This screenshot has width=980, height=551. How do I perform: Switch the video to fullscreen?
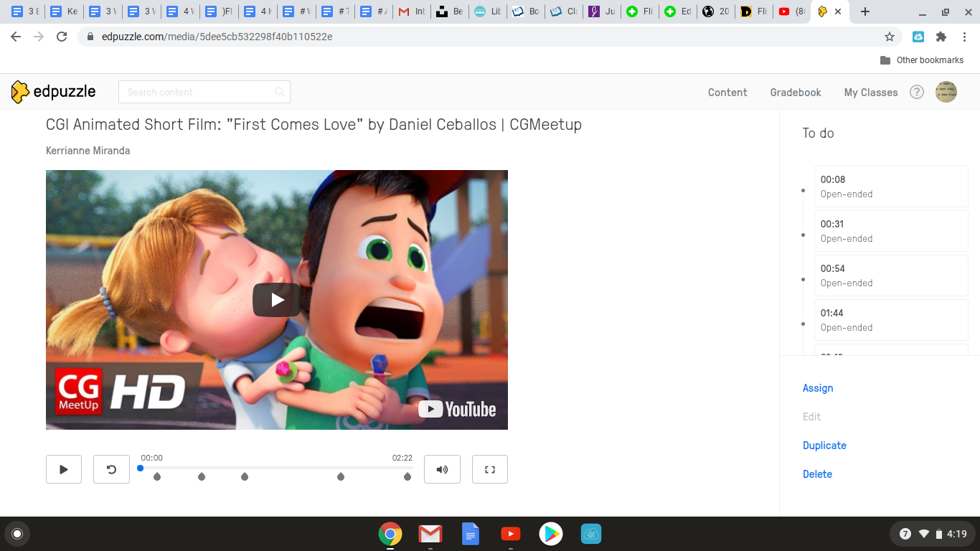490,469
